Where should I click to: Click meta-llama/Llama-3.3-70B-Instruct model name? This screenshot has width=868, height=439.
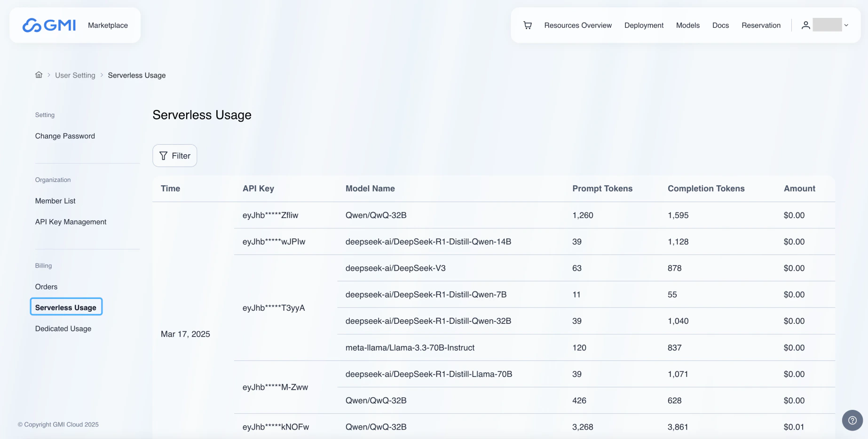click(410, 348)
